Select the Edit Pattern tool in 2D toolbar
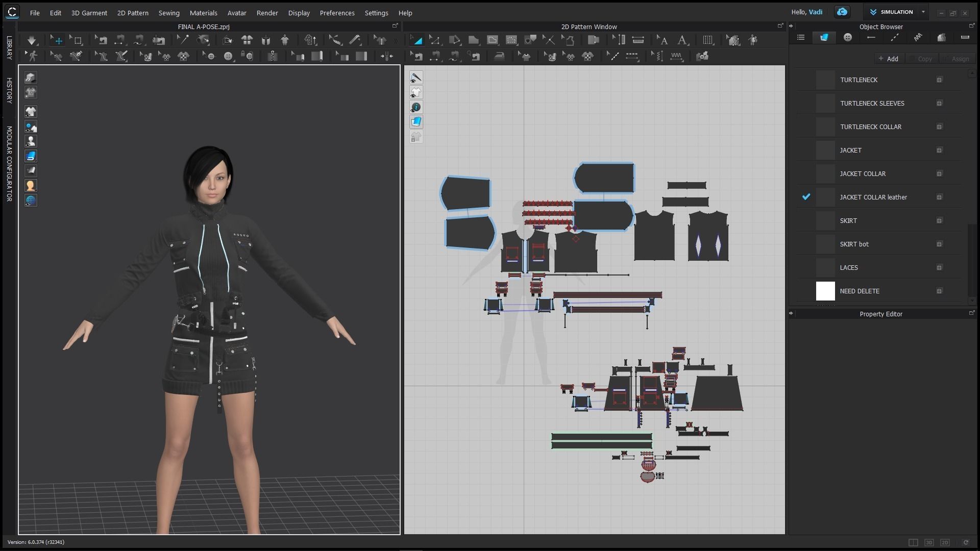This screenshot has height=551, width=980. 434,40
